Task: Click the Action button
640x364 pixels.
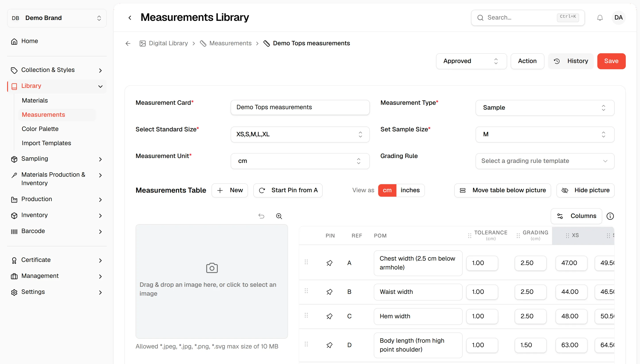Action: pos(527,61)
